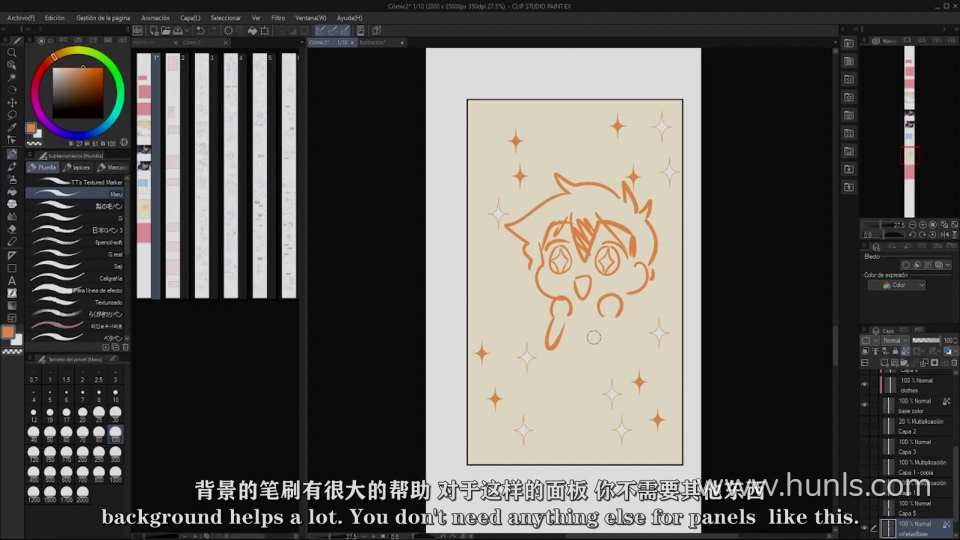This screenshot has height=540, width=960.
Task: Select the Move layer four-arrow tool
Action: pyautogui.click(x=12, y=102)
